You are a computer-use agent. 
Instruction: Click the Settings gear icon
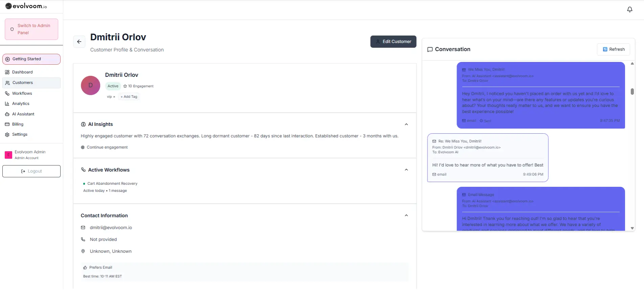tap(7, 134)
